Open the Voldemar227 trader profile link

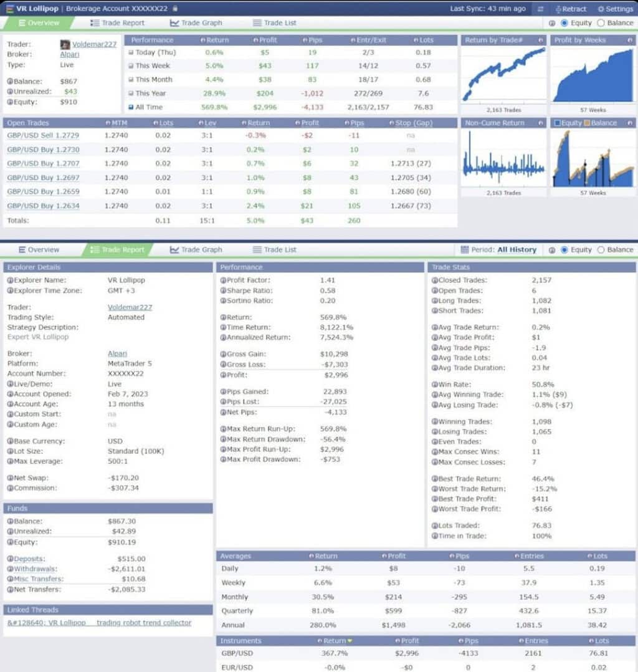pyautogui.click(x=94, y=44)
